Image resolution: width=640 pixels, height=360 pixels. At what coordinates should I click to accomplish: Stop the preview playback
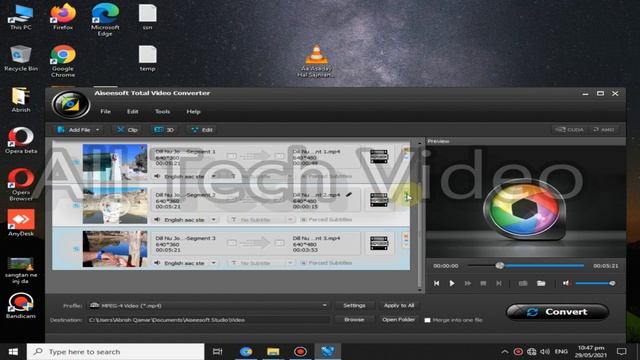[483, 283]
